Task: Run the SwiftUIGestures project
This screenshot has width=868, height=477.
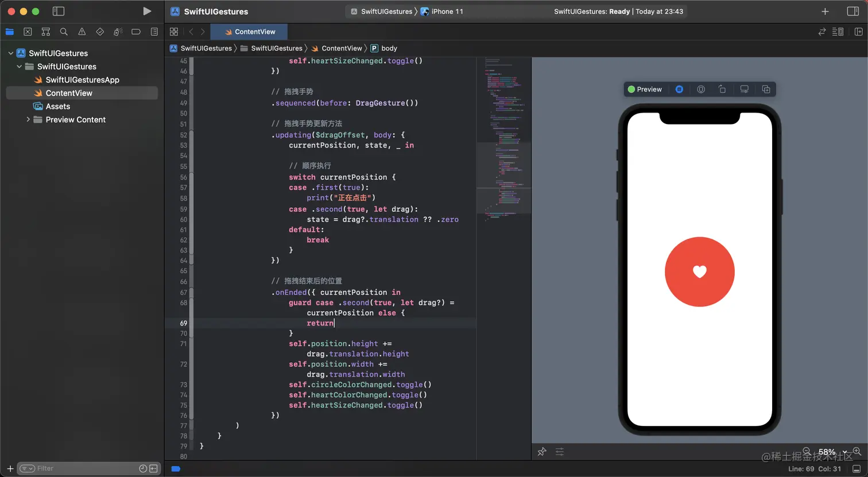Action: (x=147, y=11)
